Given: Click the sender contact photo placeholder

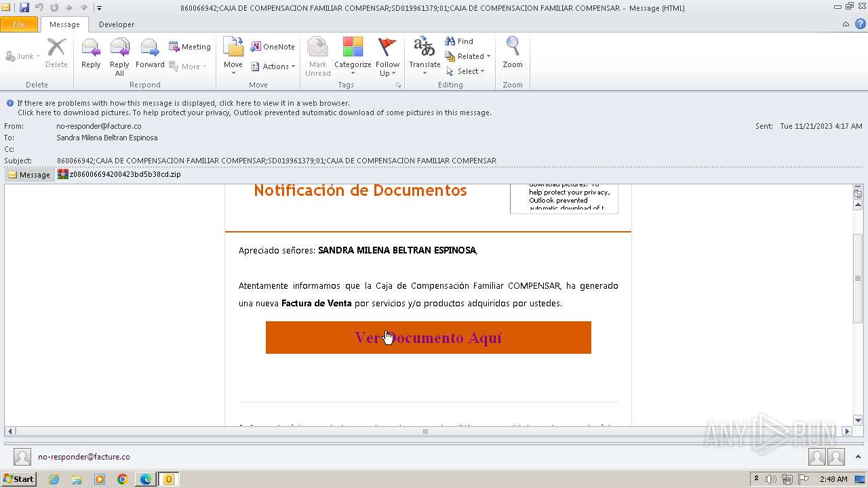Looking at the screenshot, I should point(22,457).
